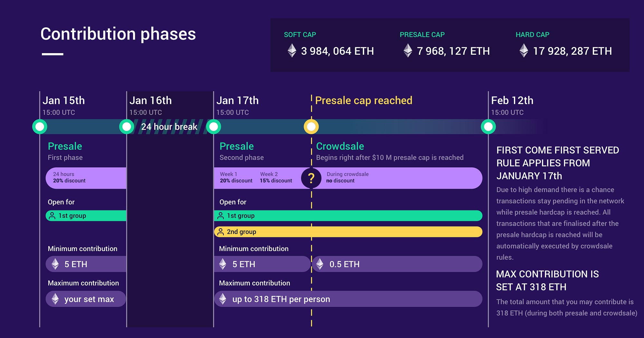Click the Ethereum icon beside Soft Cap amount
Image resolution: width=644 pixels, height=338 pixels.
pos(292,51)
